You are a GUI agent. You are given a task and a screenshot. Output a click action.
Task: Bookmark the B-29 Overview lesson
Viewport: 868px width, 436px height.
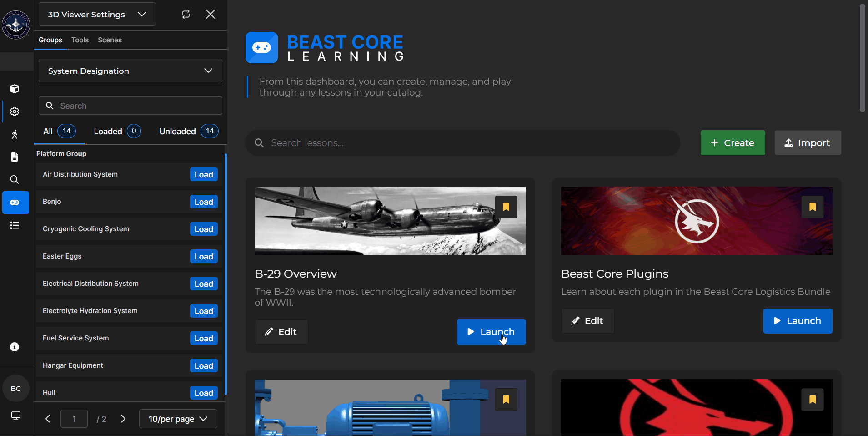[x=506, y=207]
